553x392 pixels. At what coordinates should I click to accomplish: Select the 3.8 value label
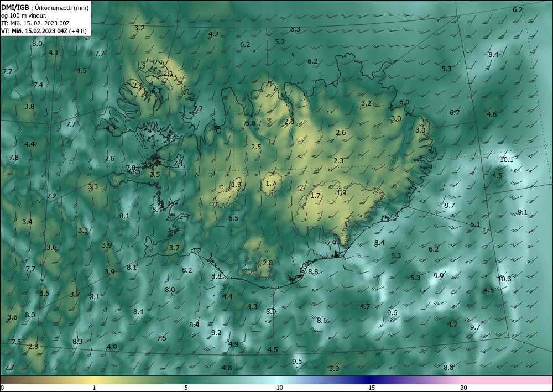[29, 106]
